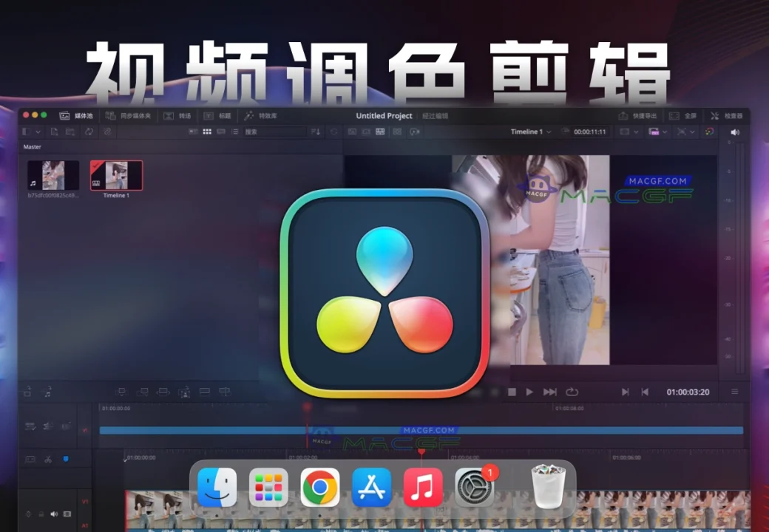Viewport: 769px width, 532px height.
Task: Select the 同步媒体夹 (Sync Bin) icon
Action: (109, 115)
